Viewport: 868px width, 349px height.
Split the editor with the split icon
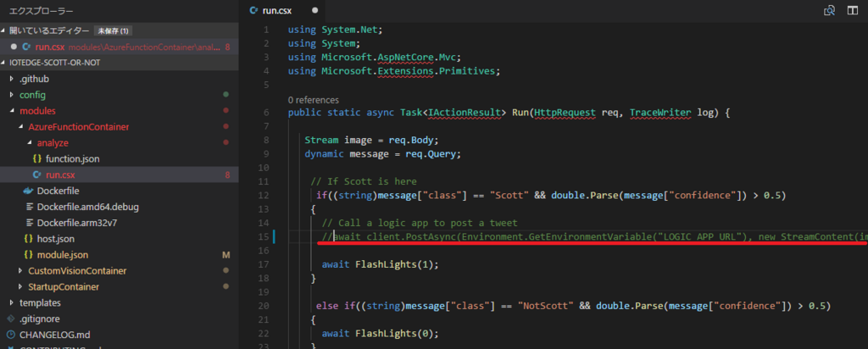pyautogui.click(x=853, y=10)
